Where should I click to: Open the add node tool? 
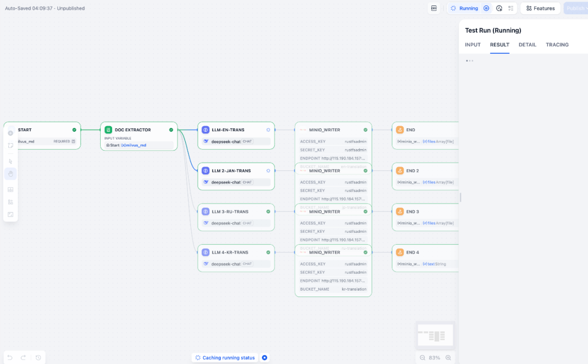coord(10,133)
